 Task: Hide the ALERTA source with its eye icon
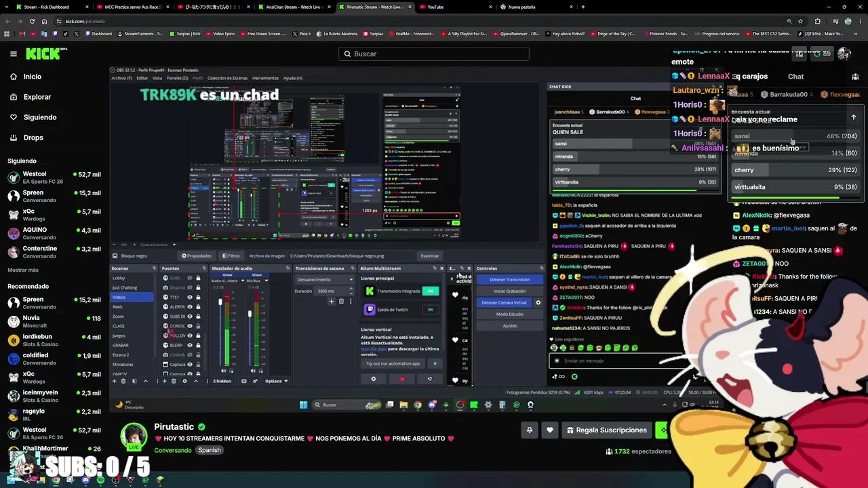(x=190, y=306)
